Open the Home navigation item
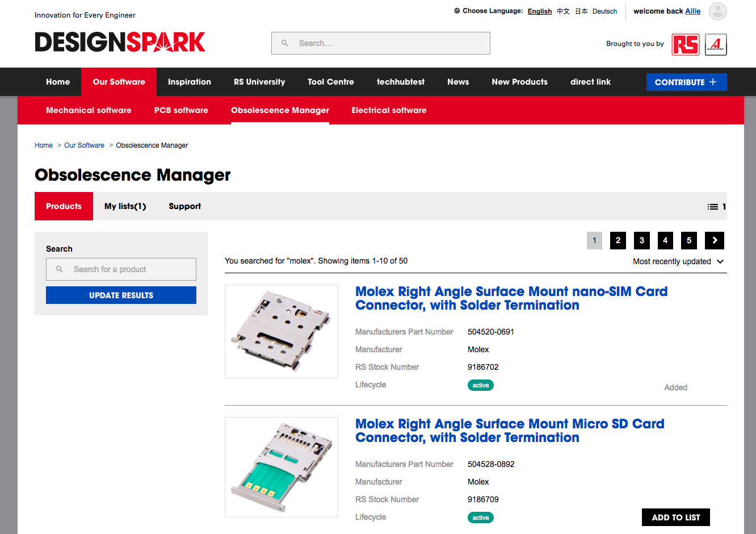This screenshot has height=534, width=756. 58,82
